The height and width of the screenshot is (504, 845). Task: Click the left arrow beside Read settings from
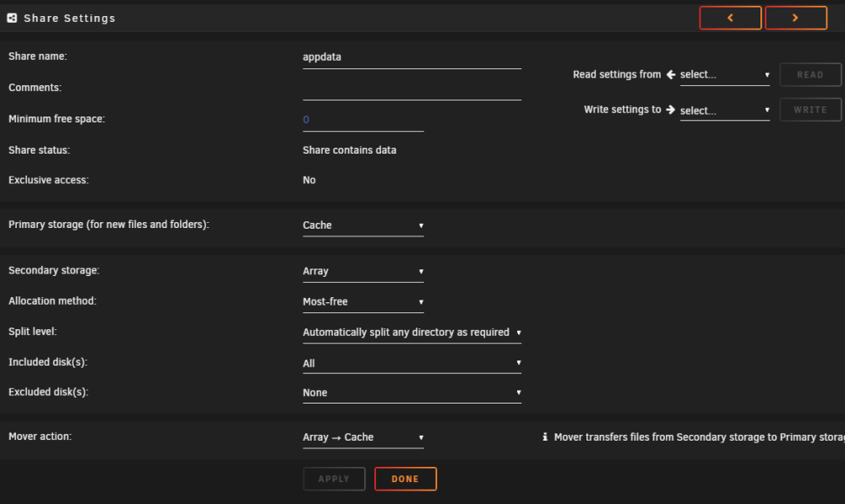pyautogui.click(x=671, y=74)
